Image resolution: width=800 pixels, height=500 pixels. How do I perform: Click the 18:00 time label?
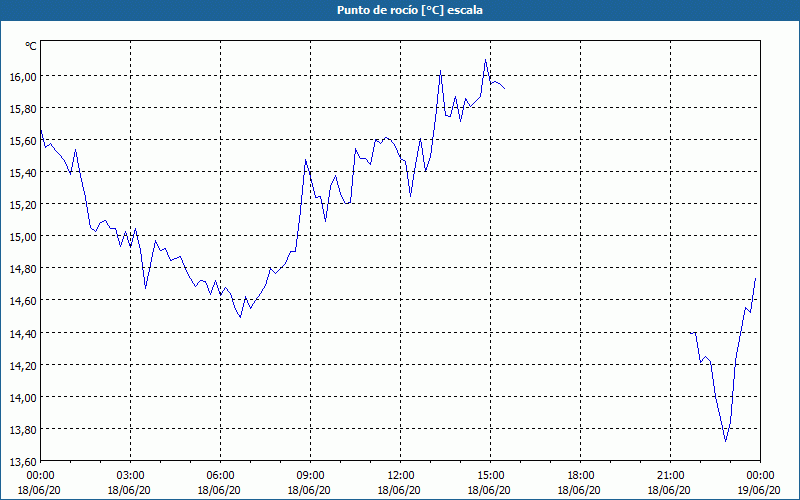click(x=580, y=476)
